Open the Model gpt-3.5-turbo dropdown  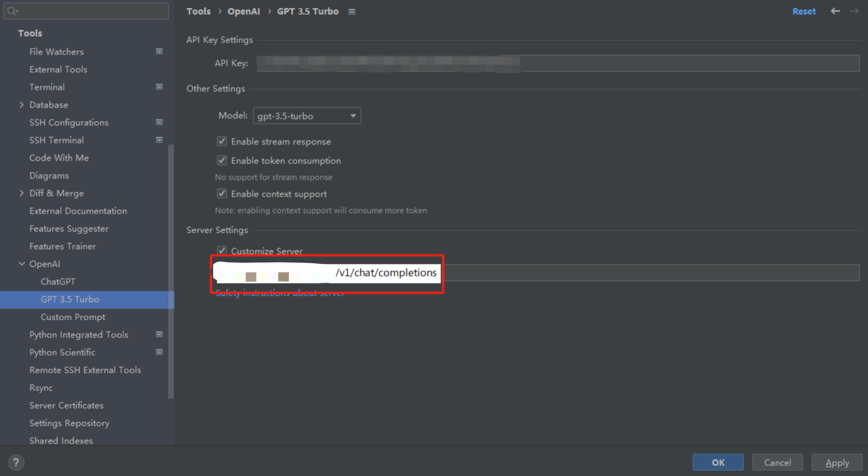pyautogui.click(x=307, y=116)
